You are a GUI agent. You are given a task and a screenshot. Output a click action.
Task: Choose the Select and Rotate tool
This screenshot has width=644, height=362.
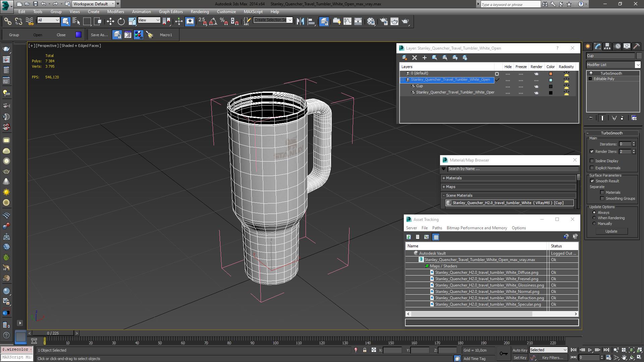(x=121, y=21)
